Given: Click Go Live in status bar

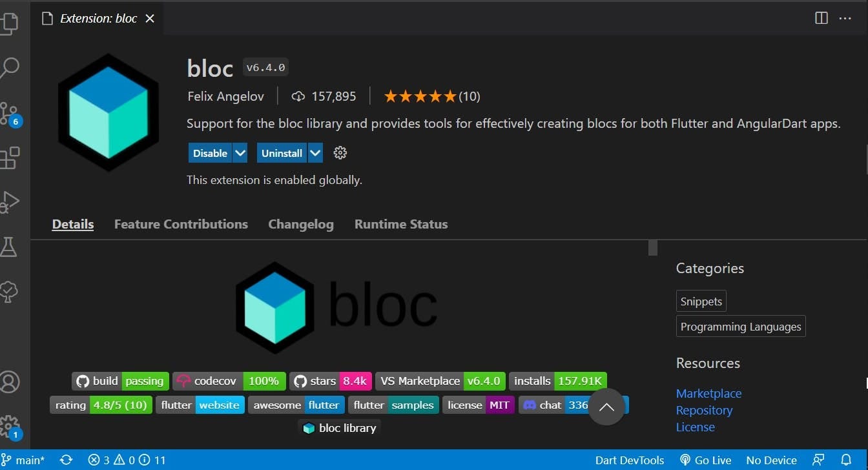Looking at the screenshot, I should coord(705,460).
